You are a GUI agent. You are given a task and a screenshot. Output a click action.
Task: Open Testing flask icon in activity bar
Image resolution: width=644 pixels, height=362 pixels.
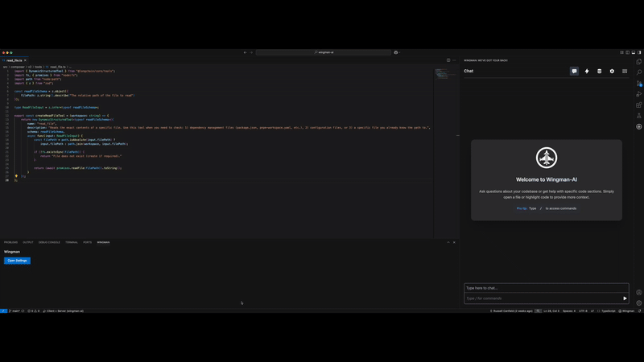point(638,116)
